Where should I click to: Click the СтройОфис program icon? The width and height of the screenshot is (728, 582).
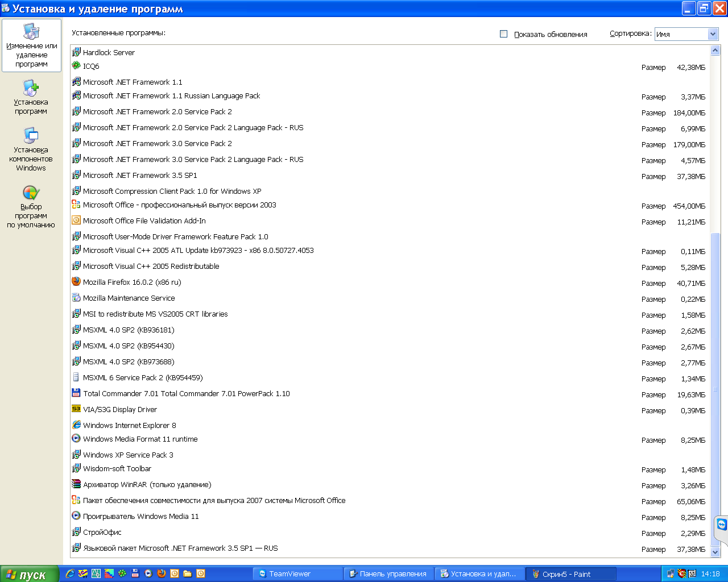pos(76,531)
